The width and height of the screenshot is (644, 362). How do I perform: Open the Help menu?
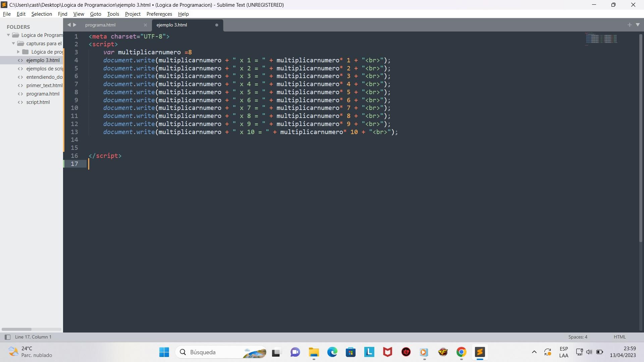(183, 14)
